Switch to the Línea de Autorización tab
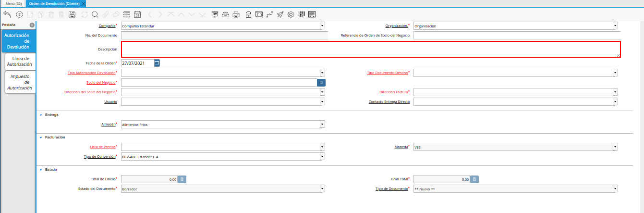The width and height of the screenshot is (644, 213). (x=20, y=62)
